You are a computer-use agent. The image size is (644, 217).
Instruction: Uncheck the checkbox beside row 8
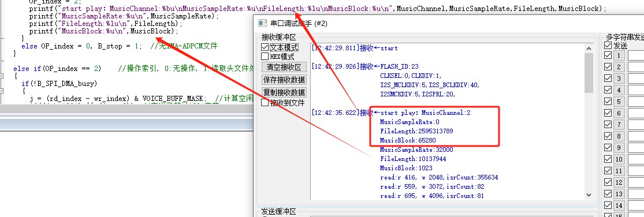point(608,136)
